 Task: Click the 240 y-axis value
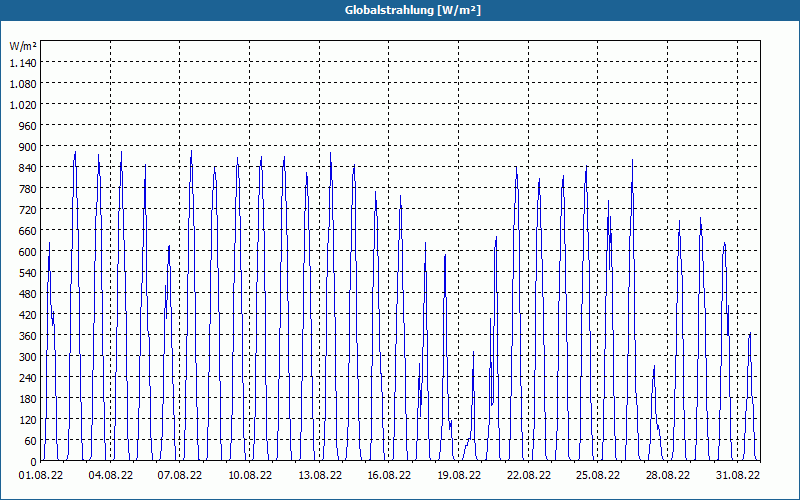coord(28,378)
